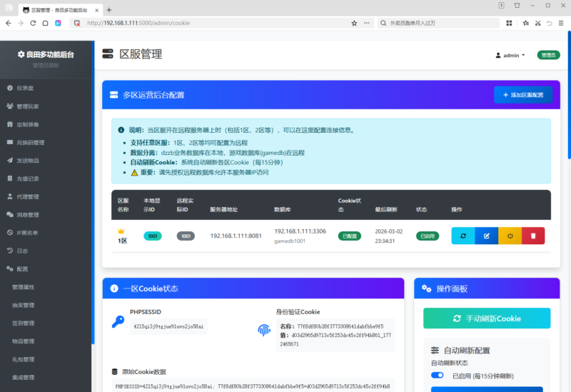571x392 pixels.
Task: Focus the browser address bar URL
Action: 138,23
